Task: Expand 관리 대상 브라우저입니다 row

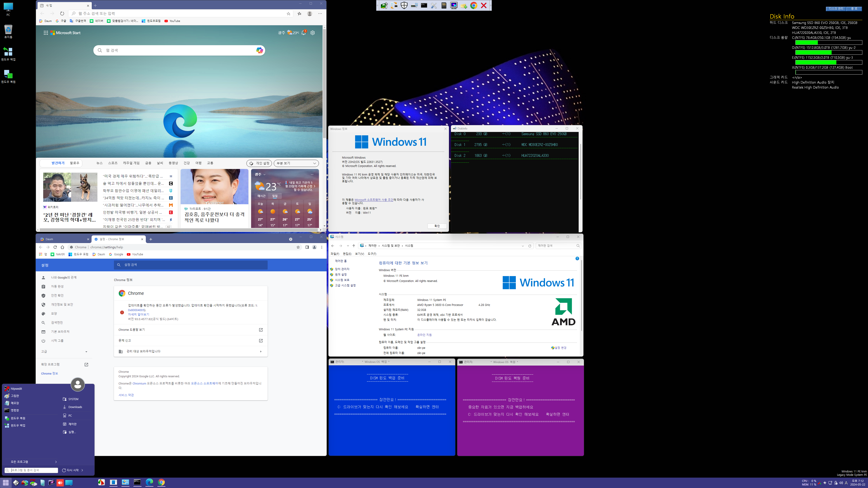Action: coord(190,351)
